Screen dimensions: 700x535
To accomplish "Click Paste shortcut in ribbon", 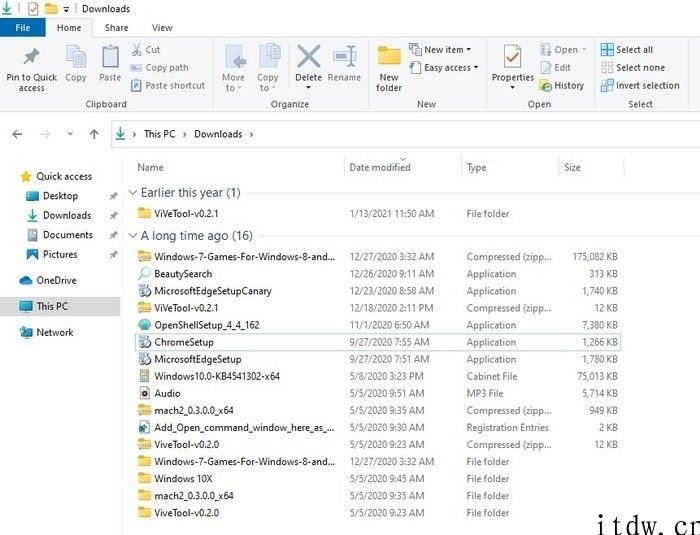I will (168, 85).
